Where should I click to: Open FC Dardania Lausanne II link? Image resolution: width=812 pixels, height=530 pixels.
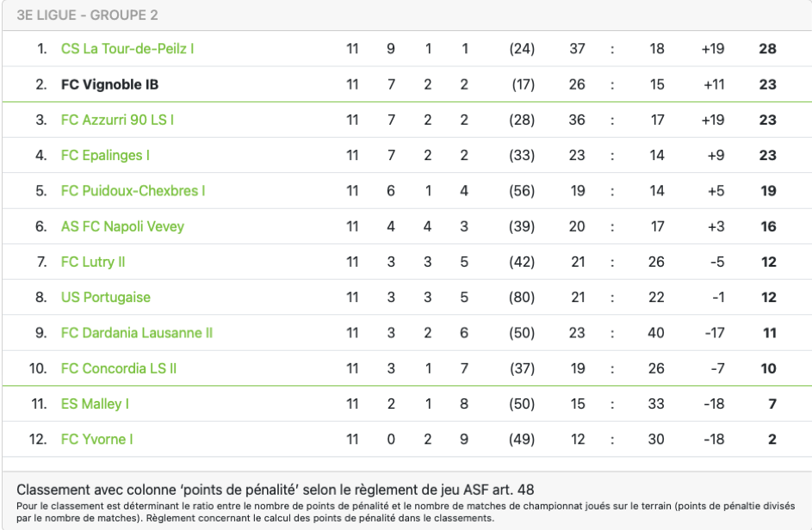coord(137,333)
